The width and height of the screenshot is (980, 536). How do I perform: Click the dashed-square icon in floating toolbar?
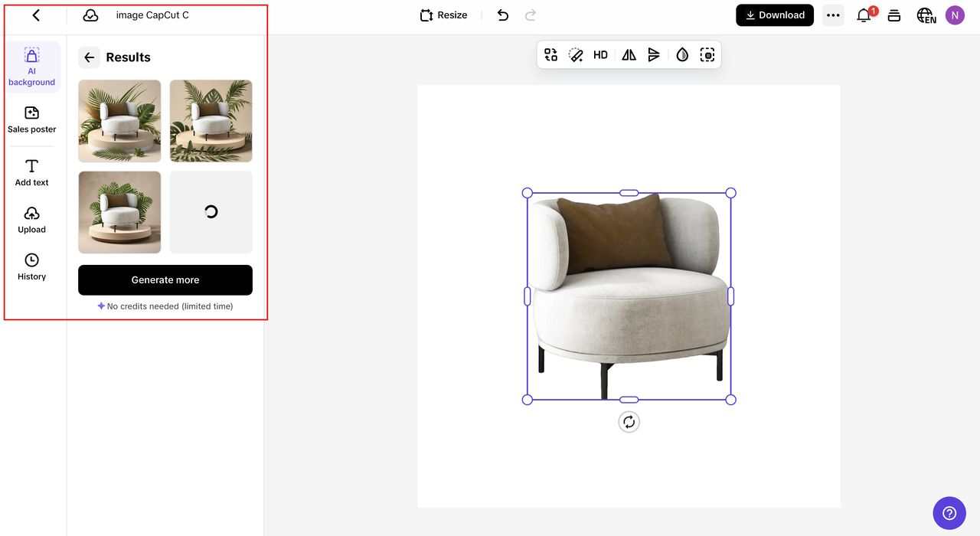click(707, 54)
